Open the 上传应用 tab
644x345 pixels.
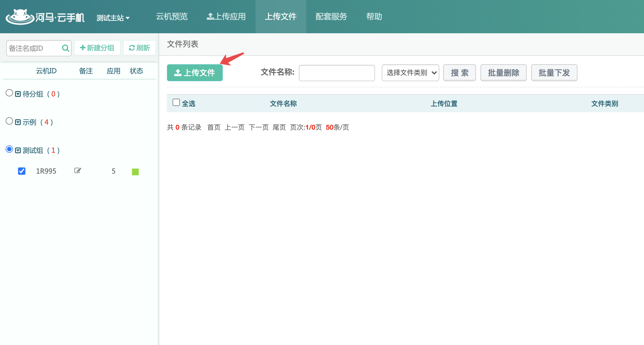(226, 17)
